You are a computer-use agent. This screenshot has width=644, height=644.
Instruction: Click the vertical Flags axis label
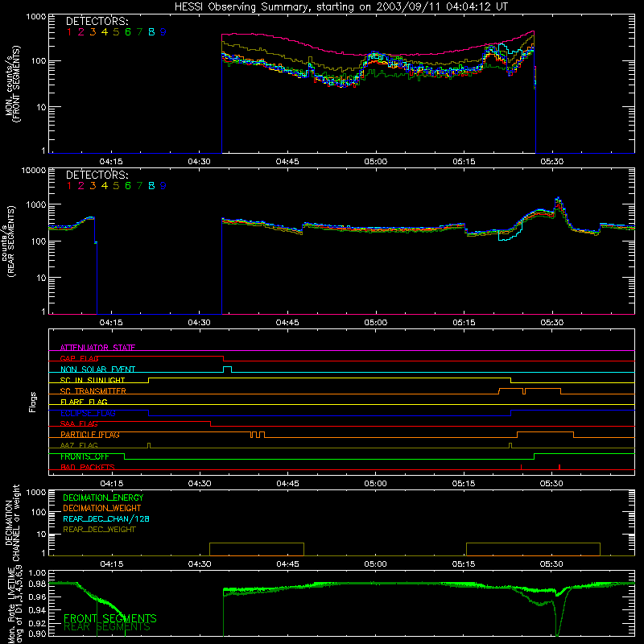coord(33,402)
